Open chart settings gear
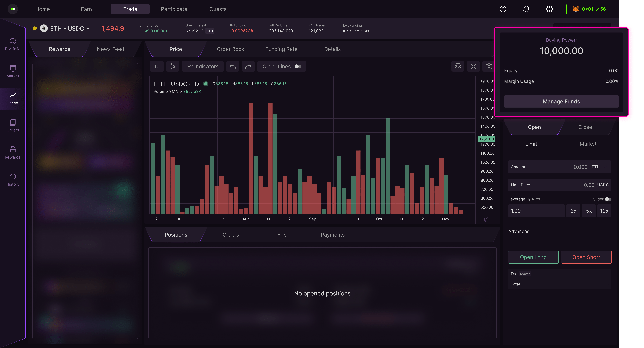The image size is (644, 348). pos(458,66)
